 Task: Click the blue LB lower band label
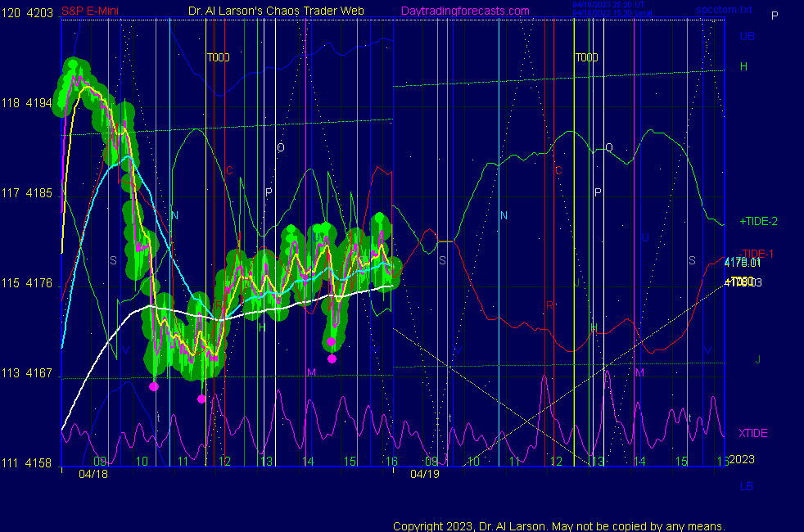[x=747, y=486]
